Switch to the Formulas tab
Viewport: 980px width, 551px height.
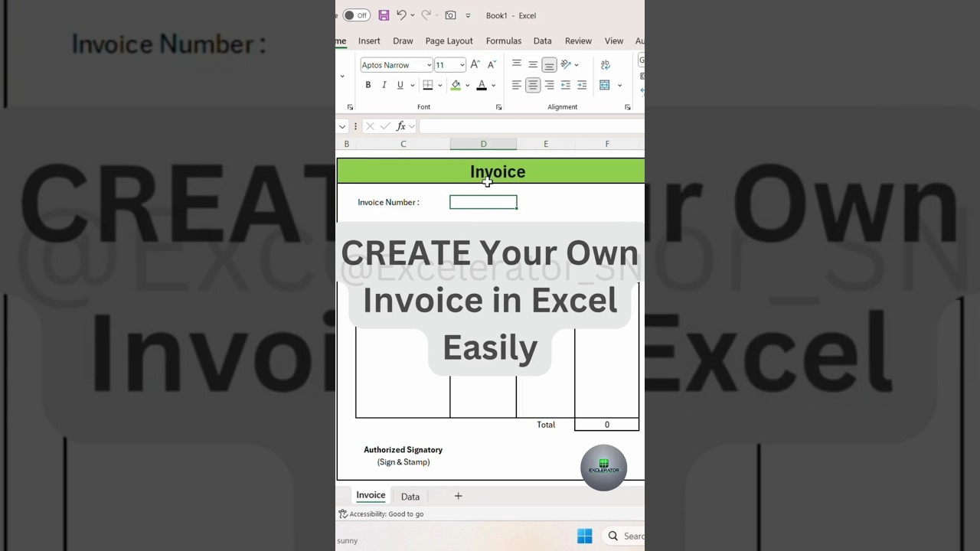503,41
